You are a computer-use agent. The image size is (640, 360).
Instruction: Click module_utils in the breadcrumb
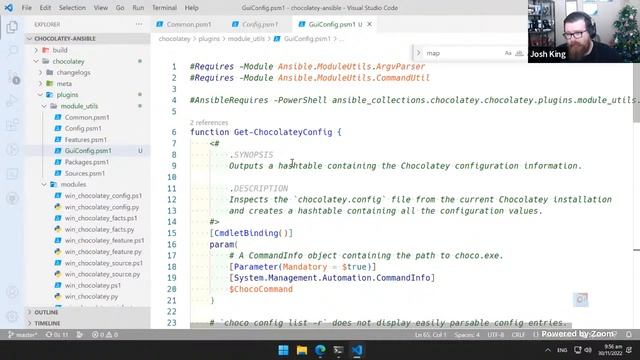click(246, 39)
